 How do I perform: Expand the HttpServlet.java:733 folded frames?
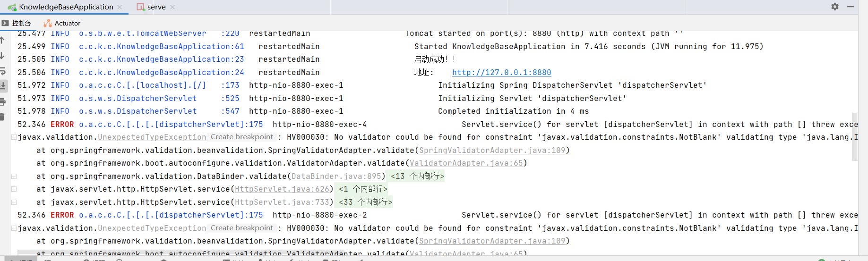pos(365,202)
